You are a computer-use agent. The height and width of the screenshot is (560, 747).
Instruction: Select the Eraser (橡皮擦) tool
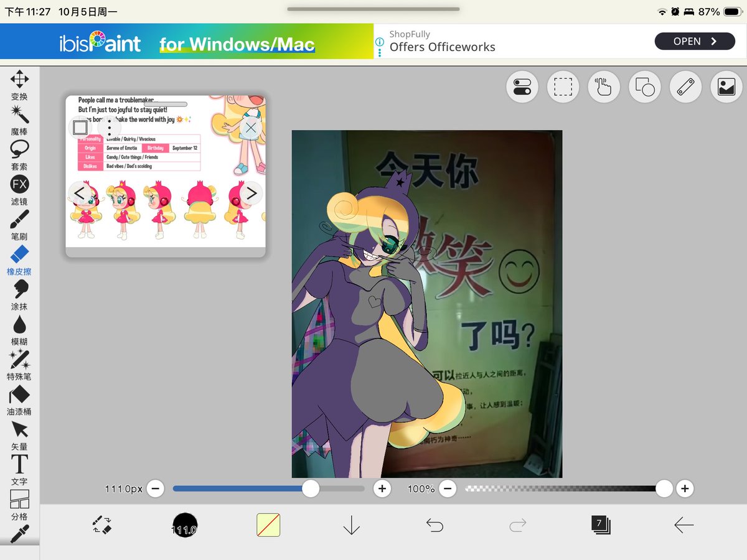click(19, 259)
